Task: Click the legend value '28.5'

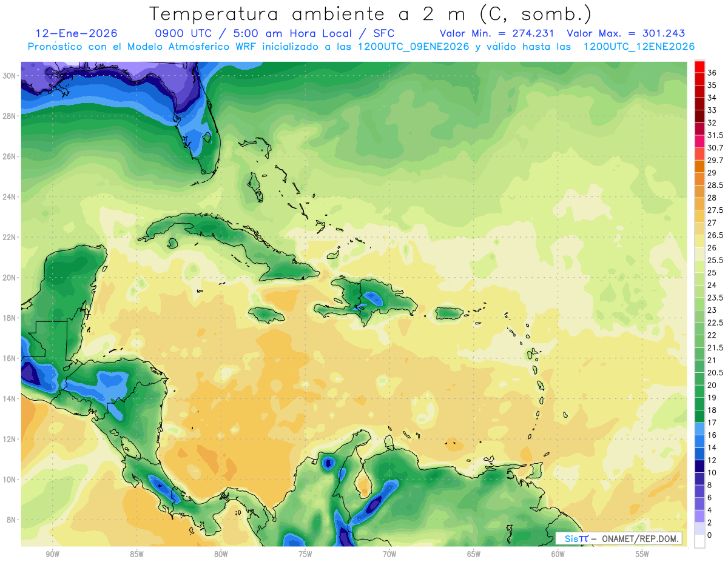Action: [715, 185]
